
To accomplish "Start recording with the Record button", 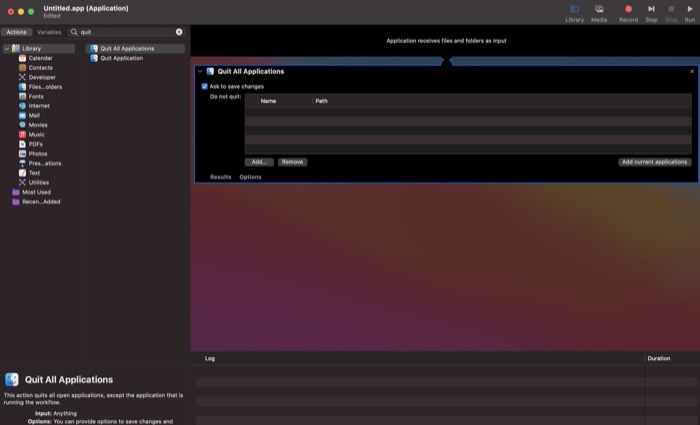I will point(628,13).
